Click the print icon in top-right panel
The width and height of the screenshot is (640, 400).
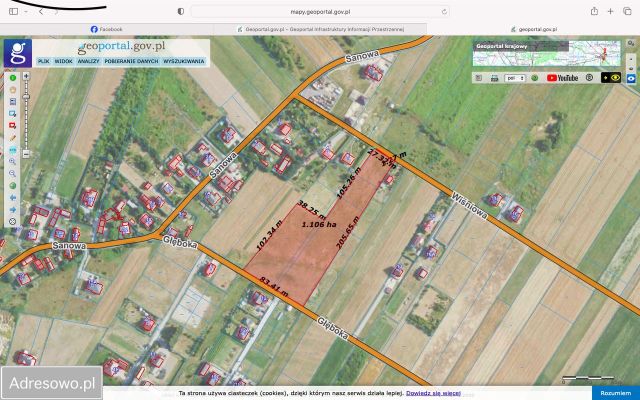494,78
